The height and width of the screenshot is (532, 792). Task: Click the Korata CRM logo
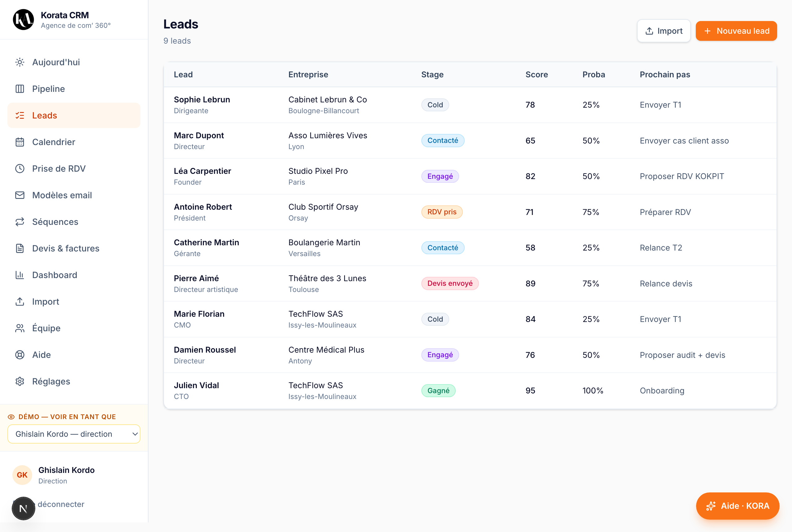[24, 20]
